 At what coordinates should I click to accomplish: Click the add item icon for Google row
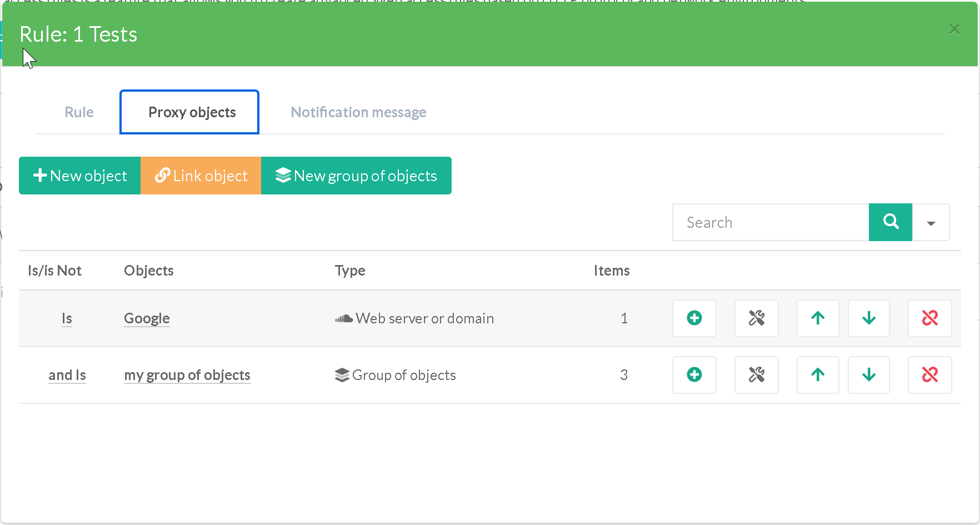pos(694,318)
